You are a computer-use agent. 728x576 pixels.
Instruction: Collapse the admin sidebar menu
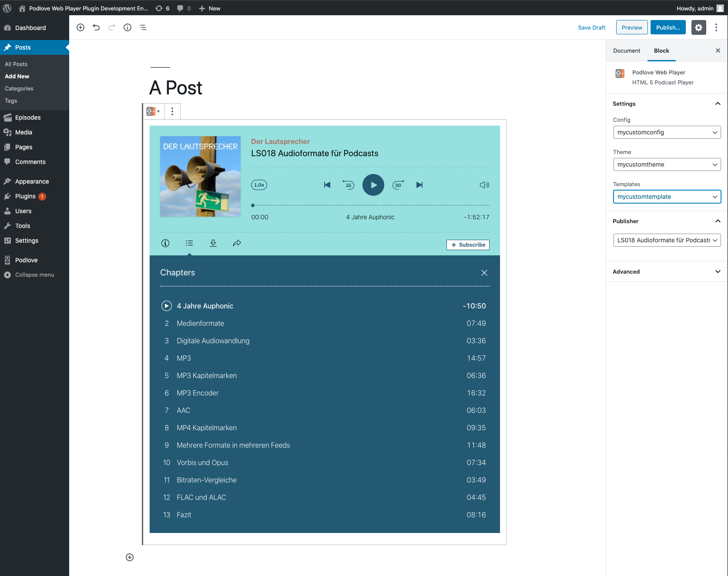pos(34,275)
